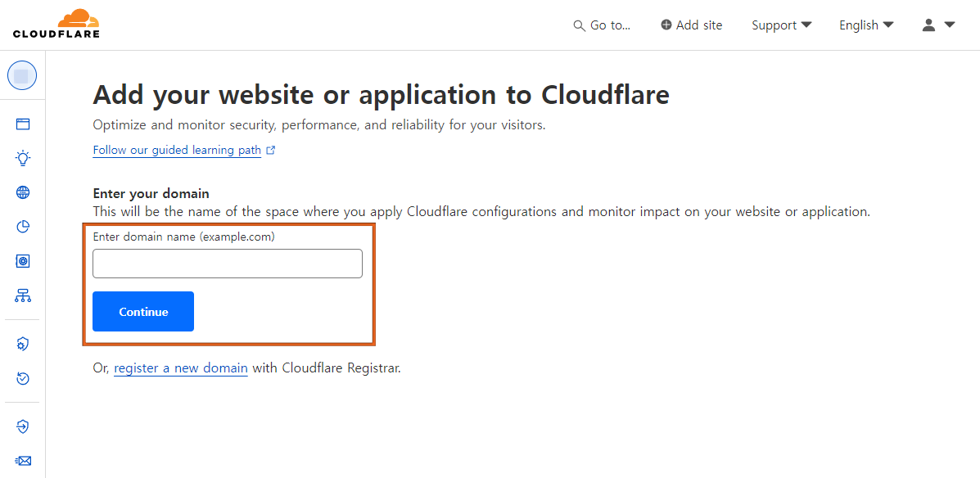Open the pie chart Analytics sidebar icon
The image size is (980, 478).
(x=23, y=227)
